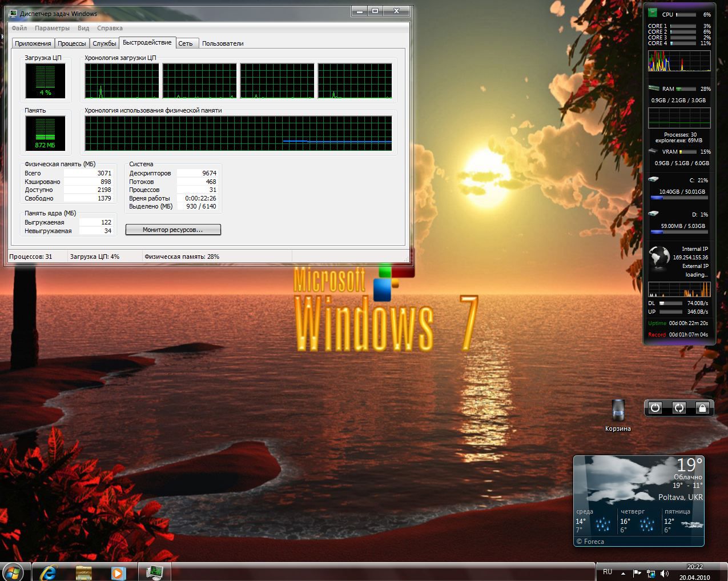Click the Task Manager taskbar button
Image resolution: width=728 pixels, height=581 pixels.
click(x=154, y=572)
